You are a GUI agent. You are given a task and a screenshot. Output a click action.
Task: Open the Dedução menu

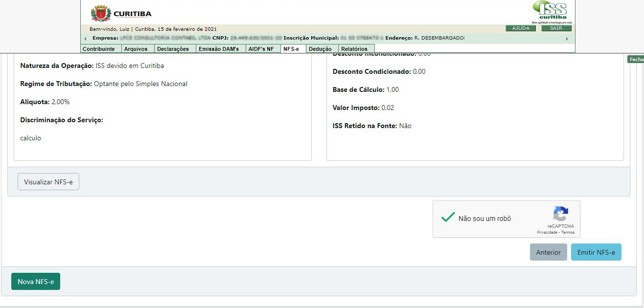tap(320, 49)
